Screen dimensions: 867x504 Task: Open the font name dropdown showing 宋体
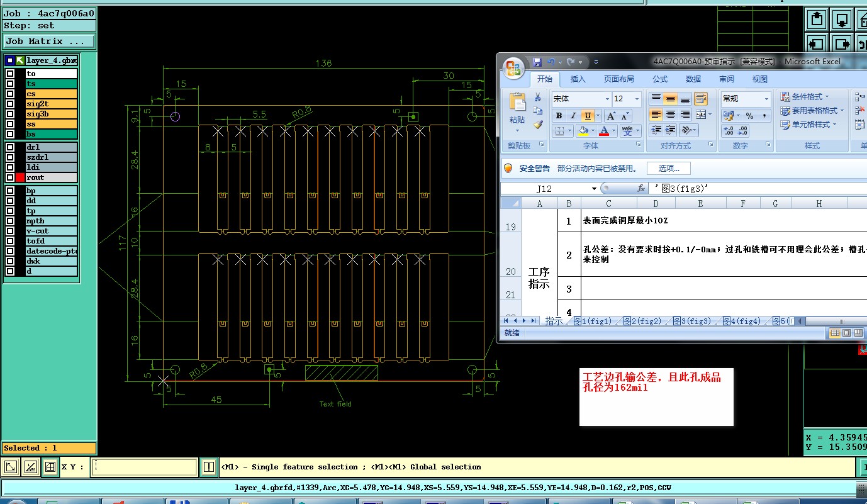(x=607, y=99)
